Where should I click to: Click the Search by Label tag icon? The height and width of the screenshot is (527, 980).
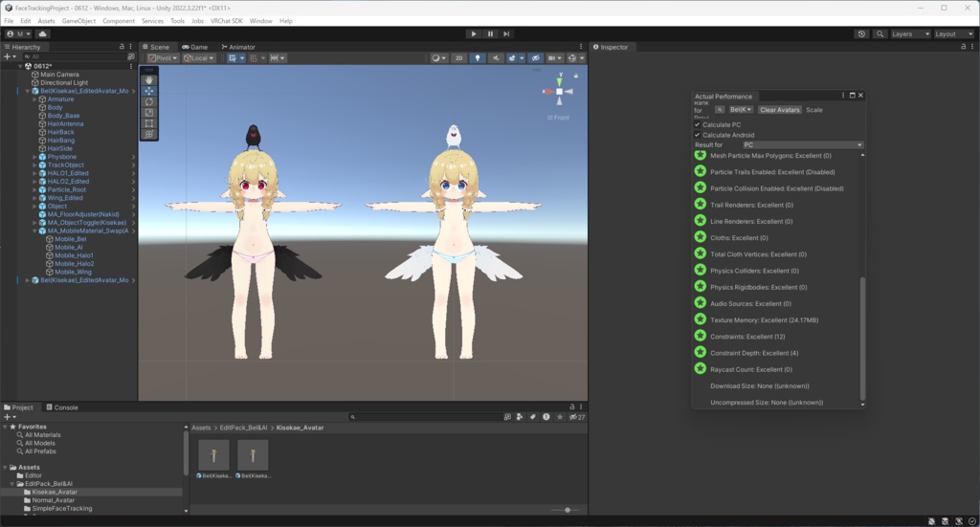point(532,416)
